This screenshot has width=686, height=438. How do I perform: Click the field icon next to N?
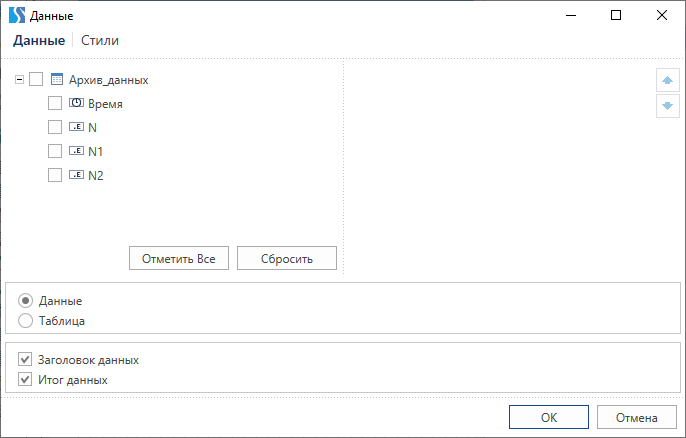pyautogui.click(x=76, y=127)
